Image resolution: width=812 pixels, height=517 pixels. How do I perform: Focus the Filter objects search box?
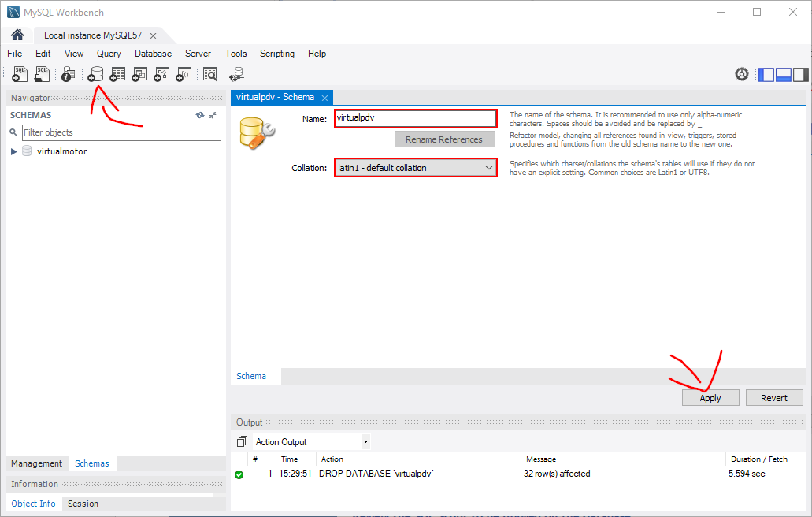click(x=122, y=132)
